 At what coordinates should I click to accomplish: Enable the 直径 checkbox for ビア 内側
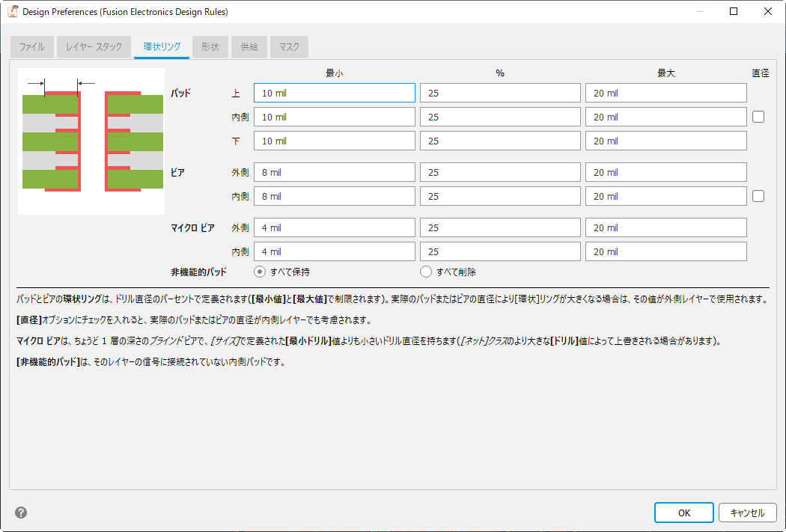point(758,196)
